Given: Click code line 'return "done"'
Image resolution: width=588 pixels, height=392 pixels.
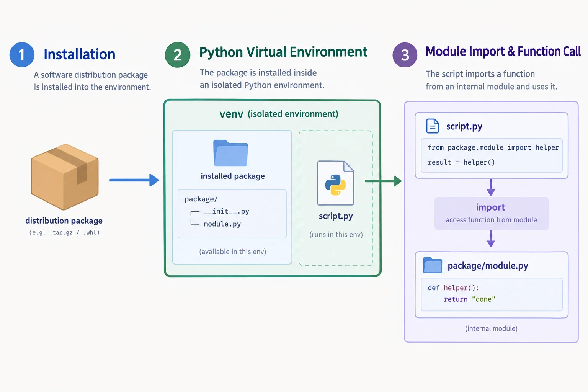Looking at the screenshot, I should point(470,299).
